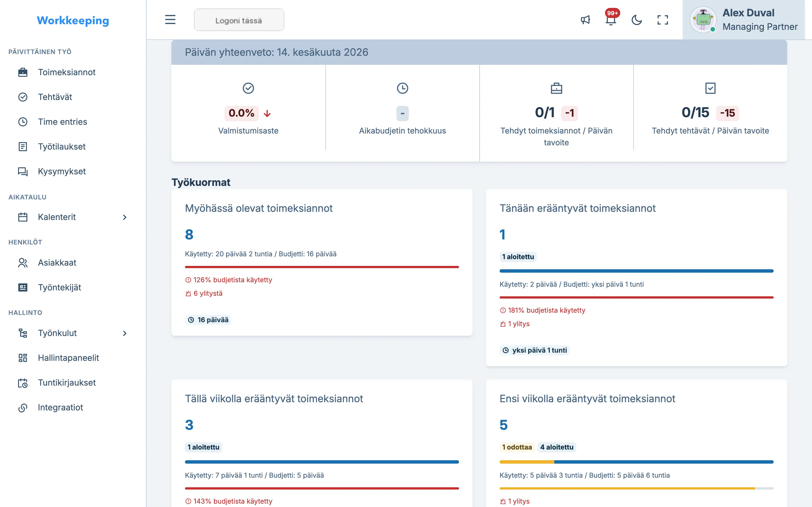This screenshot has width=812, height=507.
Task: Click the Hallintapaneelit dashboard icon
Action: coord(23,358)
